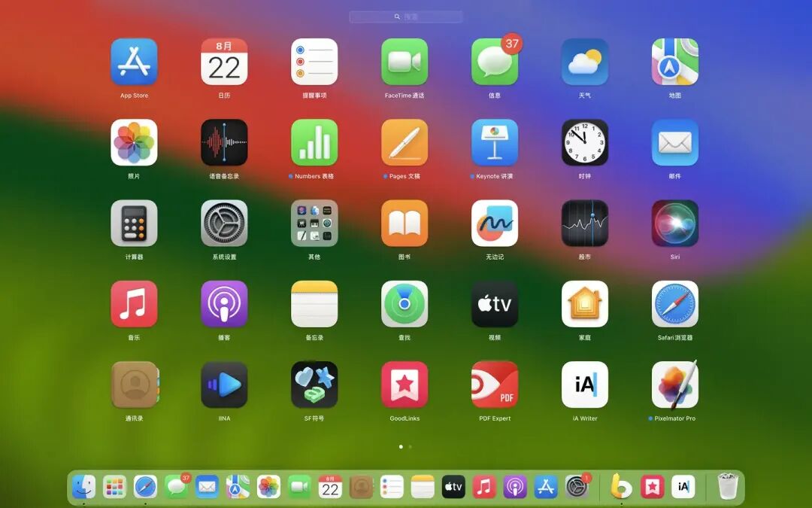812x508 pixels.
Task: Open Reminders from the Dock
Action: (x=392, y=487)
